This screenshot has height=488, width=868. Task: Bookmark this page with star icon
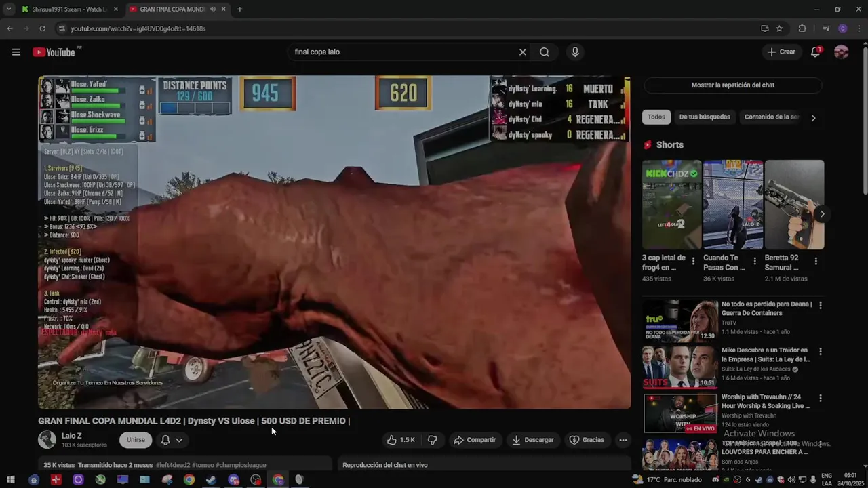click(x=779, y=28)
